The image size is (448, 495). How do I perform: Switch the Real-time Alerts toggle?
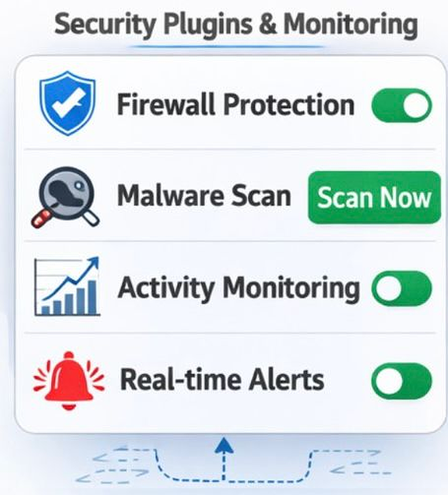click(x=402, y=381)
